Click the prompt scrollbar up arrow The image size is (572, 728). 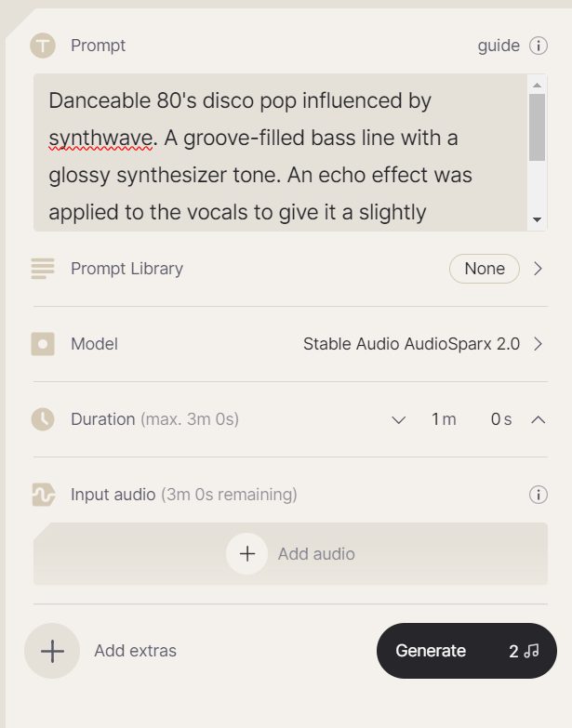coord(538,85)
